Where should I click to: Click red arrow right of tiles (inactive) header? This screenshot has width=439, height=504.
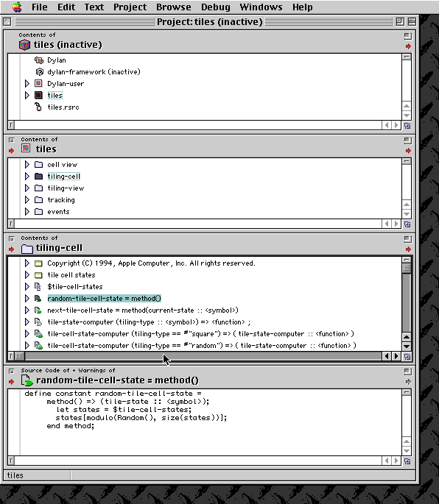coord(408,46)
